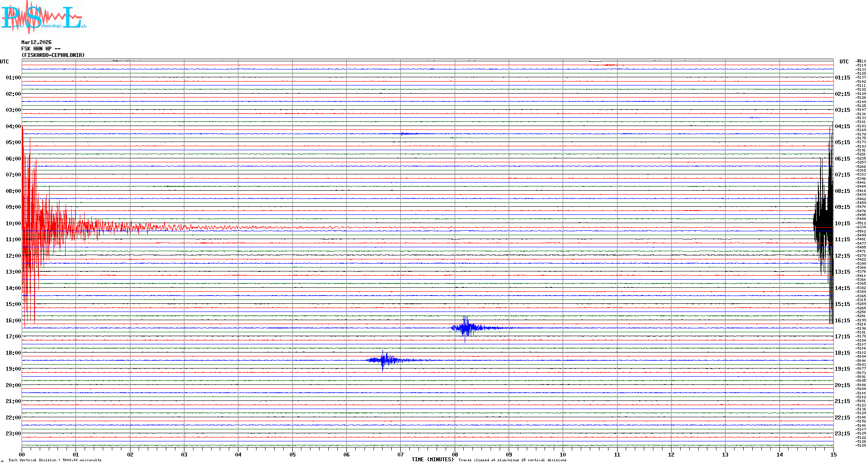Viewport: 868px width, 466px height.
Task: Select the 04:15 time label on right
Action: [x=842, y=126]
